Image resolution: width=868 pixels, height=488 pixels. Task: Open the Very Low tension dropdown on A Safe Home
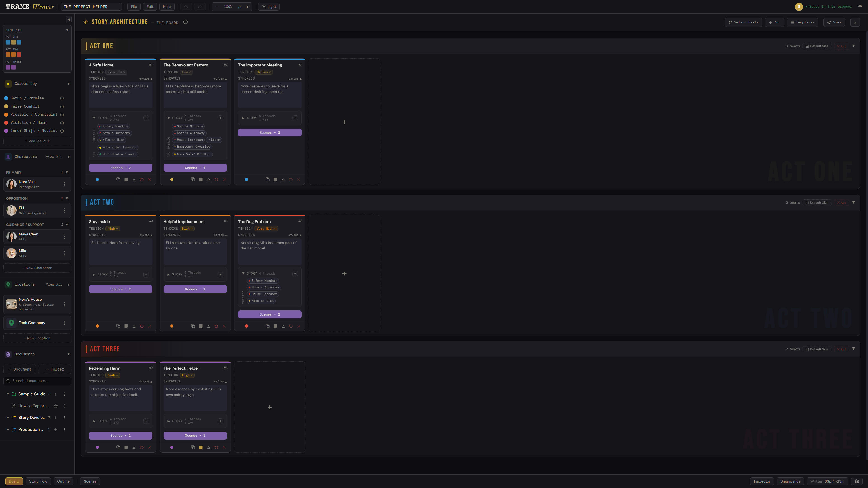coord(116,72)
